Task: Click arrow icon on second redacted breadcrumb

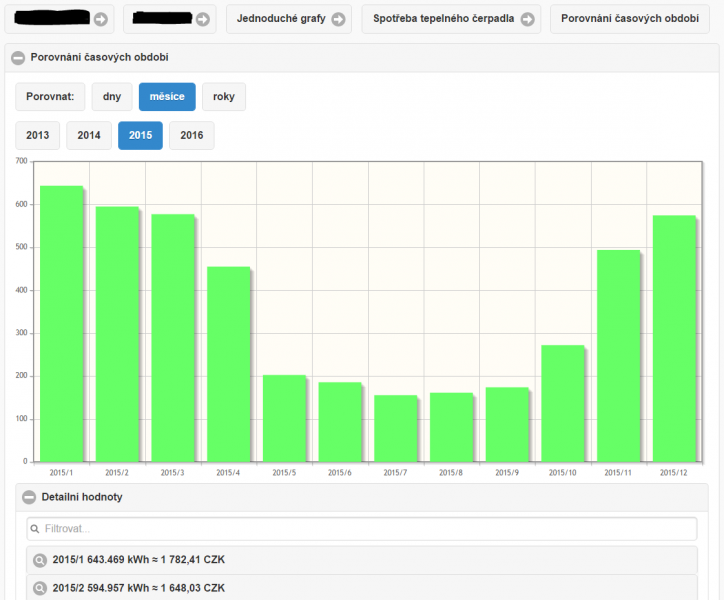Action: click(x=203, y=19)
